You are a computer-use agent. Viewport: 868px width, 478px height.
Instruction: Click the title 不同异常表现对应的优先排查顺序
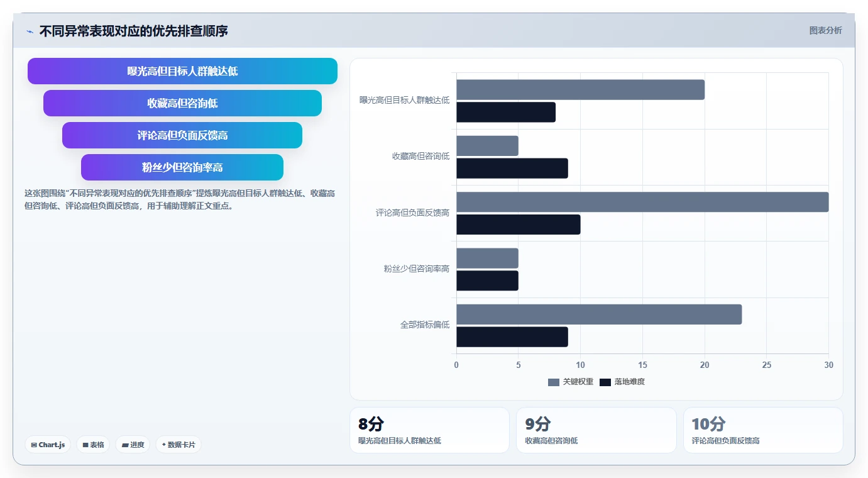tap(134, 31)
